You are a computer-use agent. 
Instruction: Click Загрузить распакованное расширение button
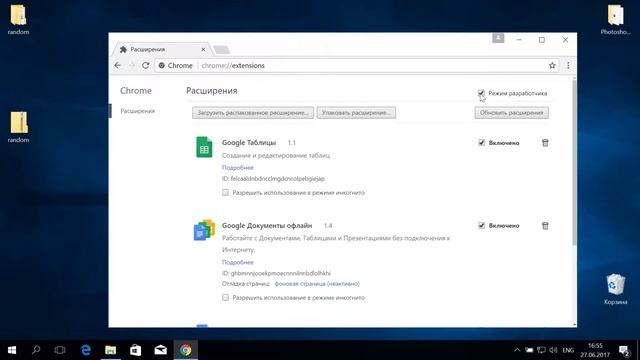coord(253,113)
